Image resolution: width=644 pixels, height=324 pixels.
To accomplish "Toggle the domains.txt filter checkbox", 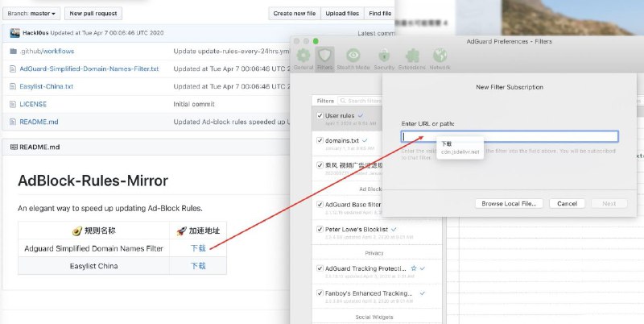I will [x=320, y=140].
